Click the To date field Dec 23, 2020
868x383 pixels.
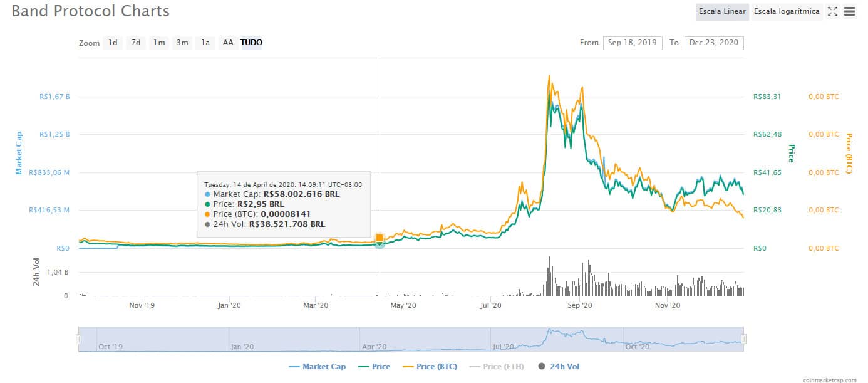pos(714,43)
